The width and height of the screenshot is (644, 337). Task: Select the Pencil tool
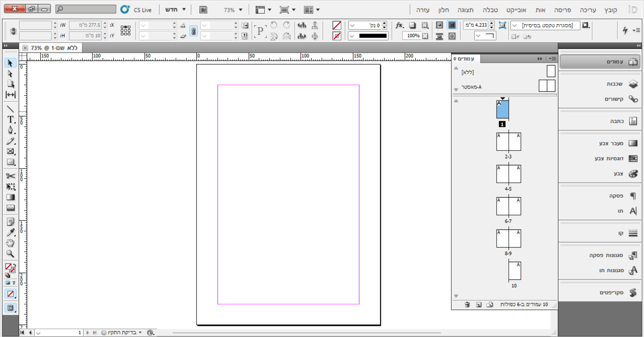point(10,141)
